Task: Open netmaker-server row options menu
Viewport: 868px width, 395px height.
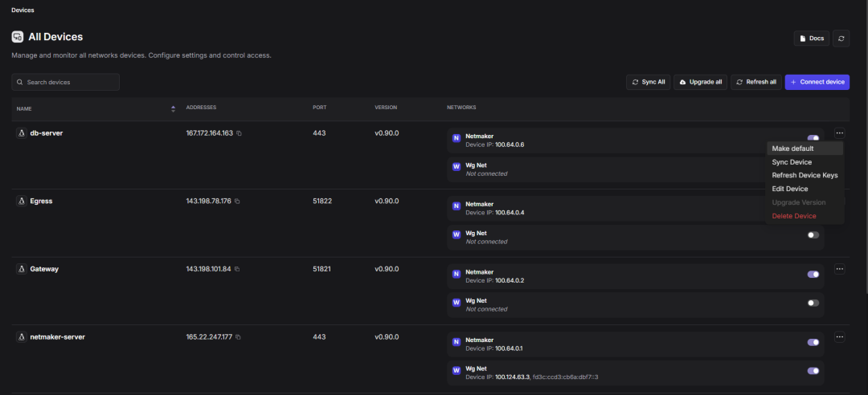Action: click(839, 337)
